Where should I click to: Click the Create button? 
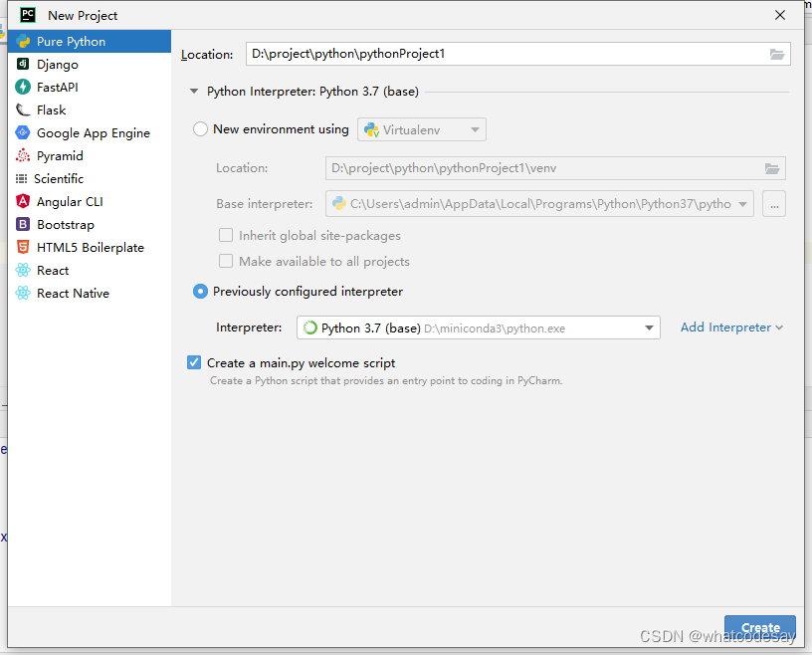click(x=759, y=628)
